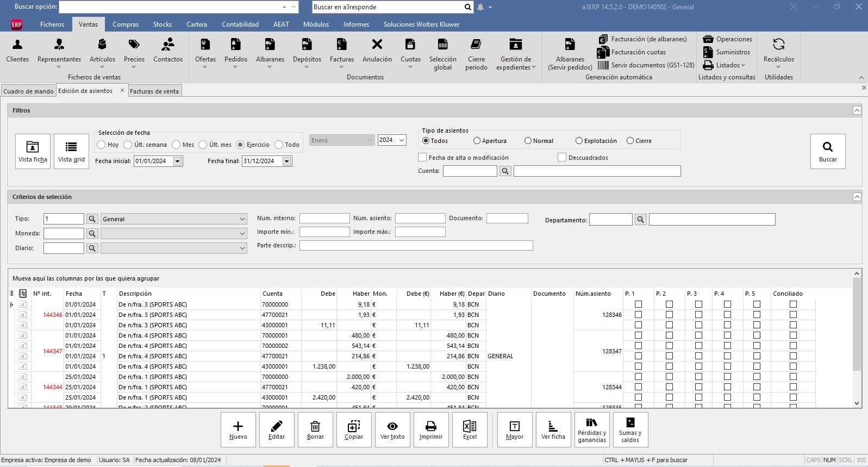The image size is (868, 467).
Task: Open Pérdidas y ganancias report
Action: [592, 429]
